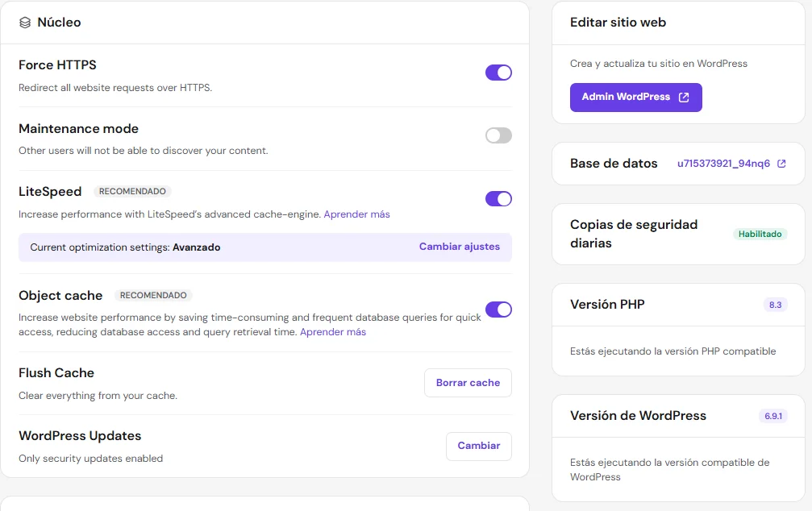Click the layers icon beside Núcleo heading
Image resolution: width=812 pixels, height=511 pixels.
point(23,23)
